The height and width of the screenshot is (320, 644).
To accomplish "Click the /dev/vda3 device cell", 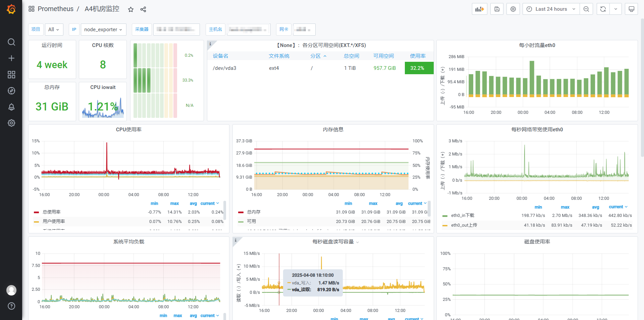I will pos(224,68).
